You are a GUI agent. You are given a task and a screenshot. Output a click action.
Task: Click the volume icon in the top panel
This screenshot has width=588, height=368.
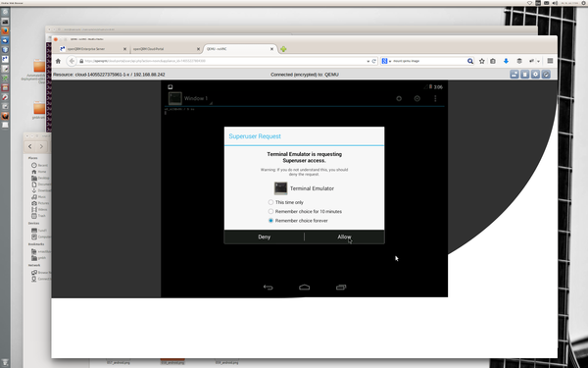tap(555, 3)
